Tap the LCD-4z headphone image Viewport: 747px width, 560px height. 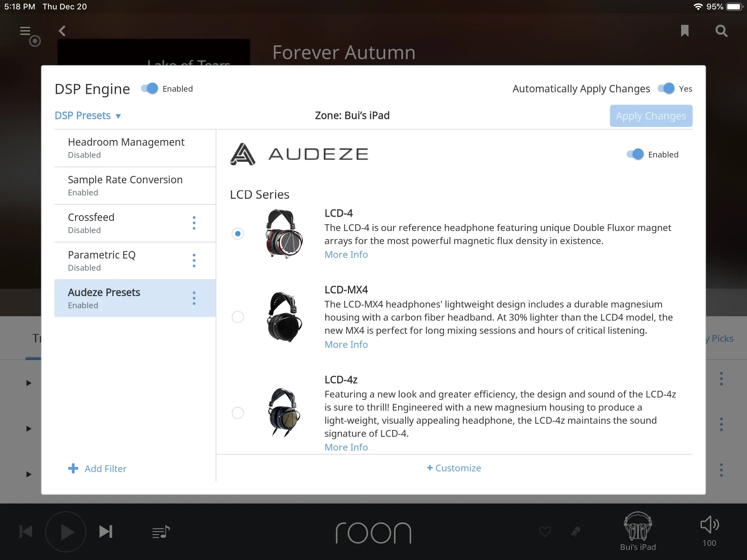[x=284, y=413]
